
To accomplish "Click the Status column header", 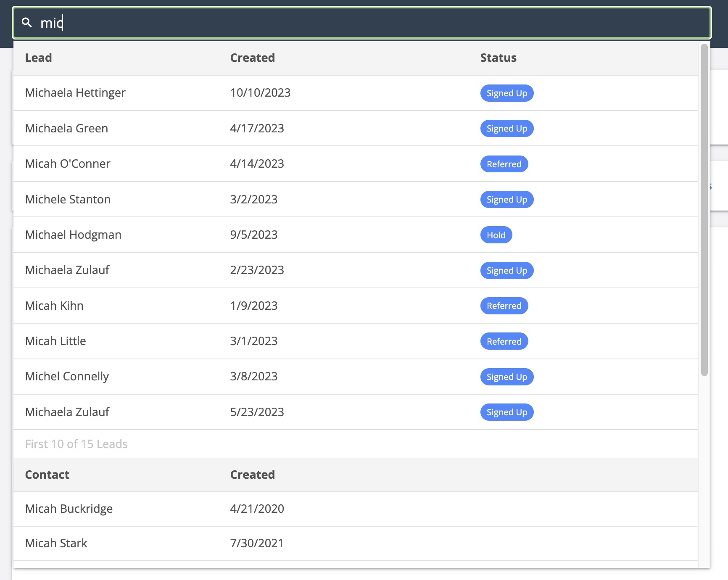I will coord(498,58).
